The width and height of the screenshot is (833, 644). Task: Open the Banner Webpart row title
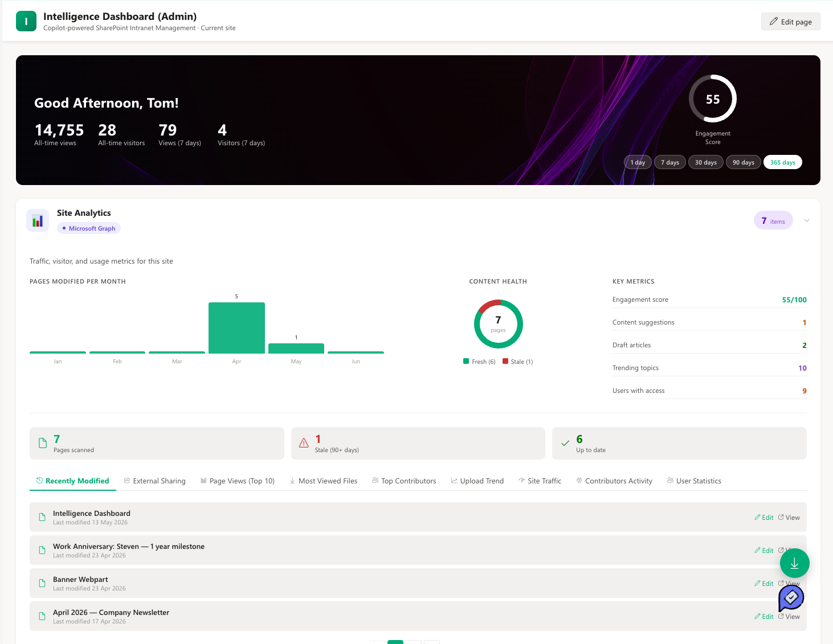pyautogui.click(x=80, y=579)
